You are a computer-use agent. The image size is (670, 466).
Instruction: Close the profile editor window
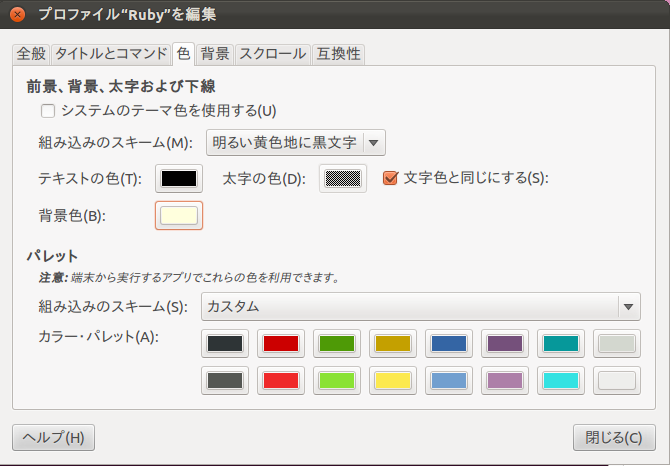click(18, 15)
